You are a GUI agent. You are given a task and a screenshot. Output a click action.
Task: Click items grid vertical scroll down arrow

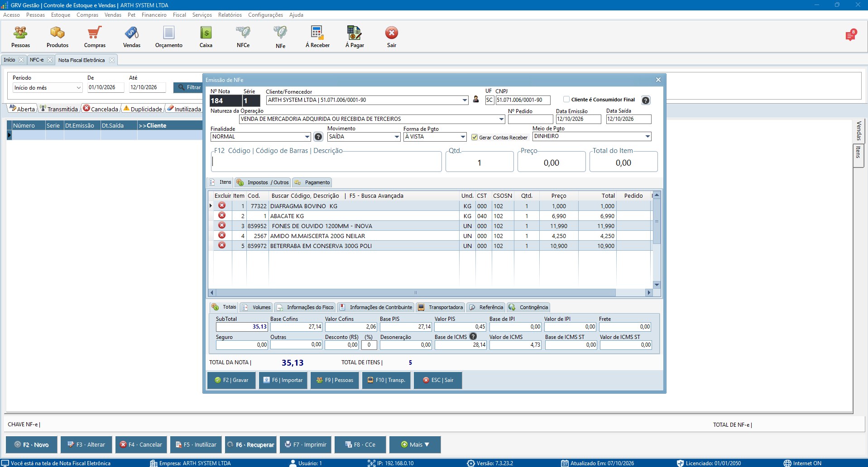[657, 285]
